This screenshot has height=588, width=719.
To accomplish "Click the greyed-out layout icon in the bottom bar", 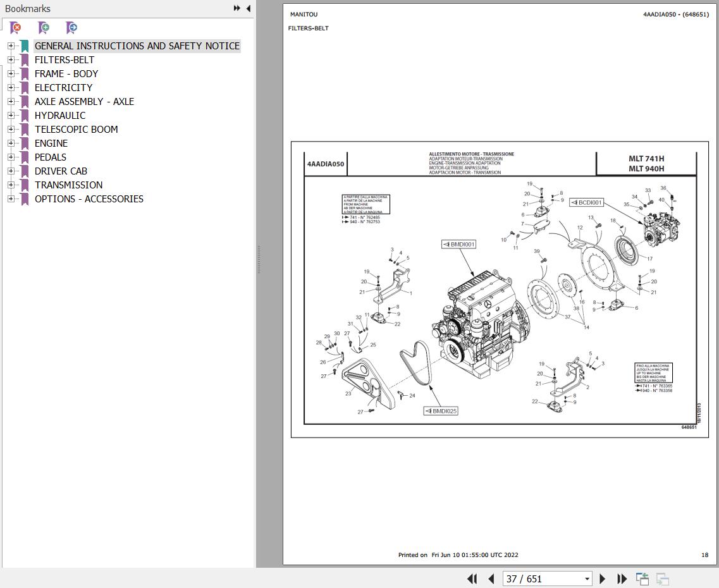I will (x=663, y=579).
